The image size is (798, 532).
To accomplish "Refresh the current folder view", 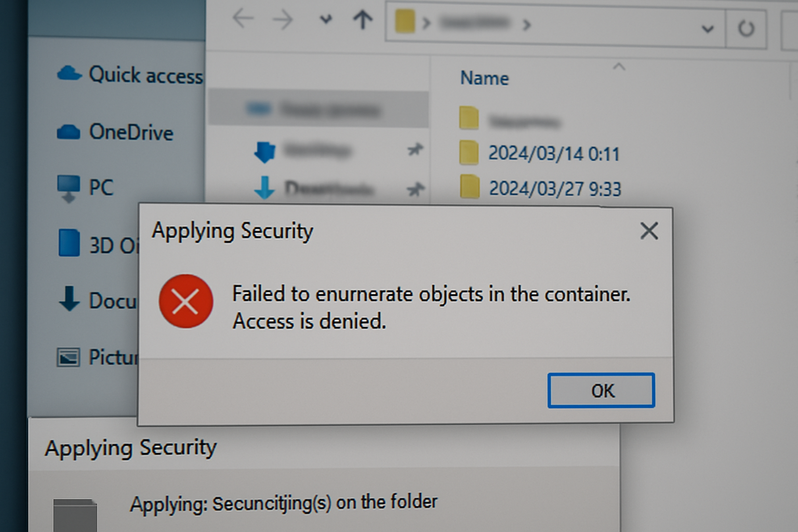I will pyautogui.click(x=746, y=28).
